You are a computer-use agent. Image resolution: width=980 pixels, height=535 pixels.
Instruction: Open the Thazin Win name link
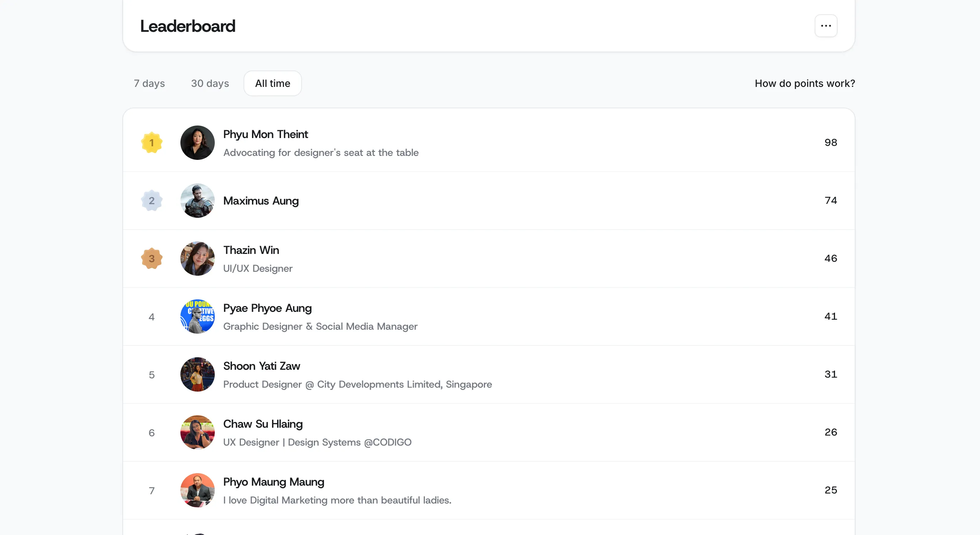tap(251, 250)
